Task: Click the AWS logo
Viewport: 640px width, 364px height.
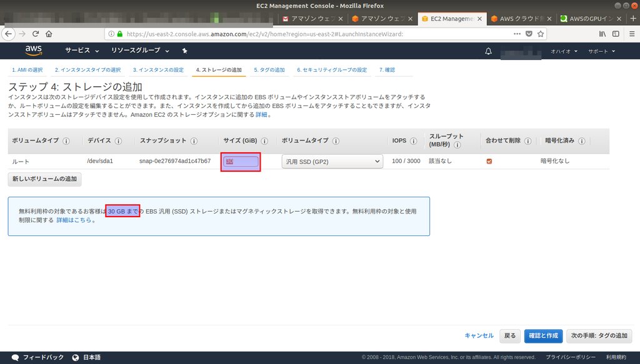Action: point(34,51)
